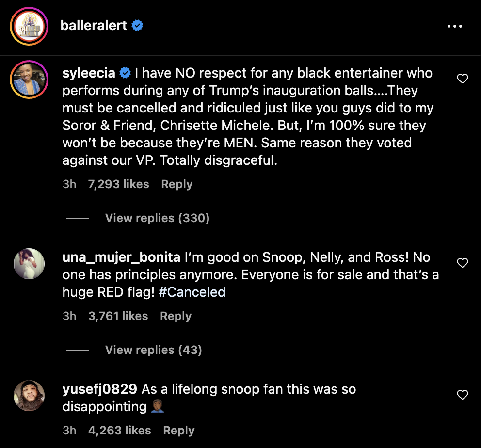
Task: Click the balleralert username header
Action: coord(94,25)
